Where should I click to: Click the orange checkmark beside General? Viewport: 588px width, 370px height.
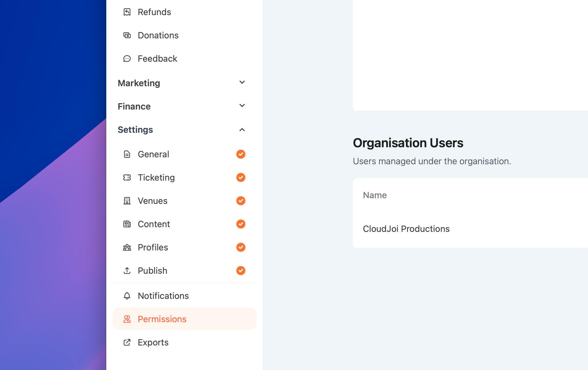click(x=241, y=154)
